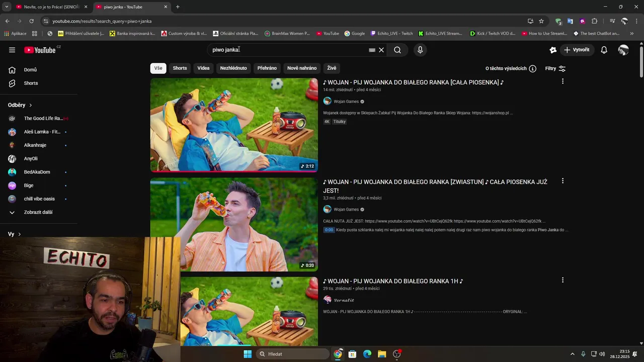Screen dimensions: 644x362
Task: Open YouTube notifications bell
Action: click(604, 50)
